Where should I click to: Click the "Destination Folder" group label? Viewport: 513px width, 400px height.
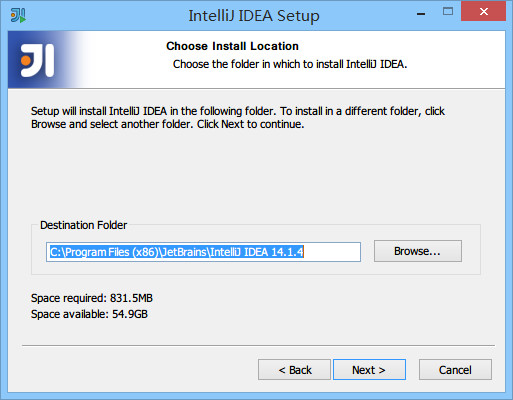tap(83, 225)
